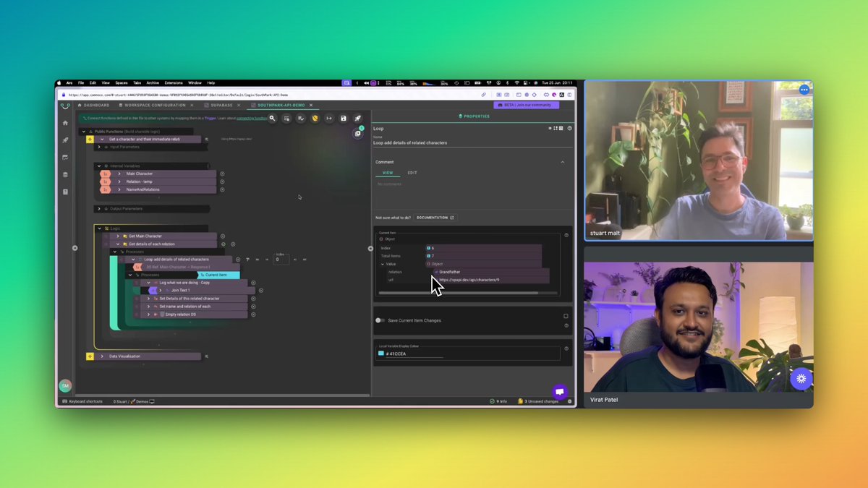868x488 pixels.
Task: Click the checklist icon in editor toolbar
Action: [x=301, y=118]
